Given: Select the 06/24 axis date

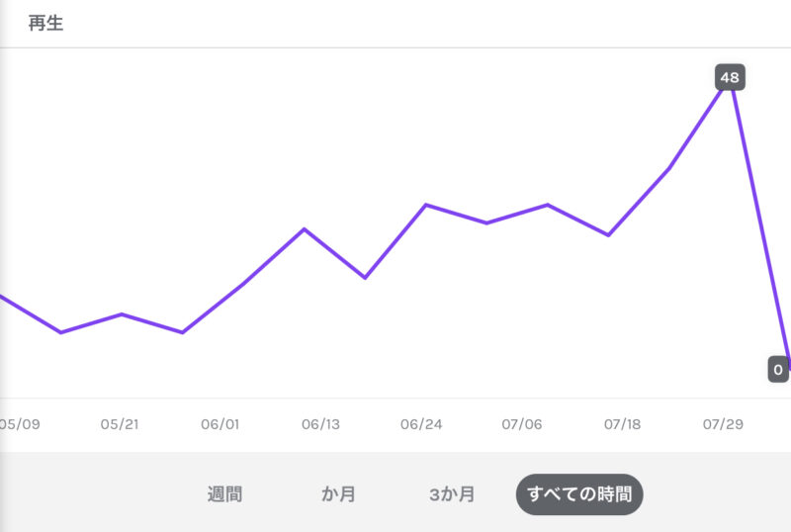Looking at the screenshot, I should point(421,424).
